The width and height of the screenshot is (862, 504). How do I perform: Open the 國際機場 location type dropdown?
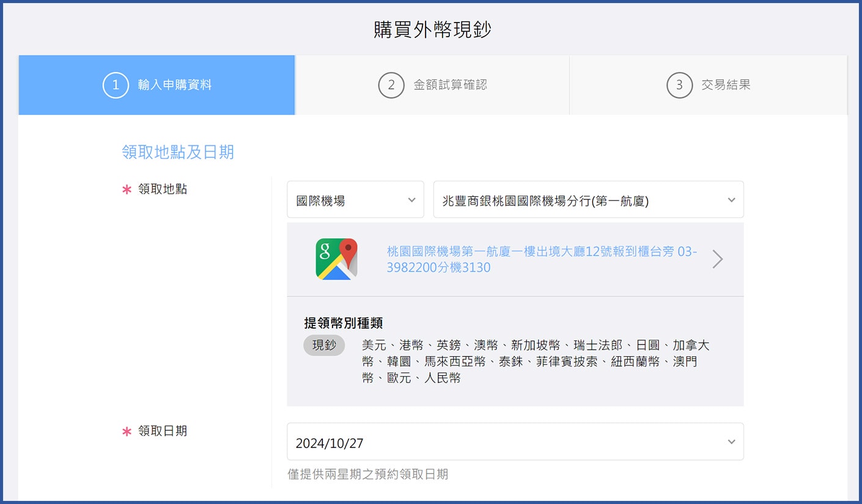tap(355, 199)
